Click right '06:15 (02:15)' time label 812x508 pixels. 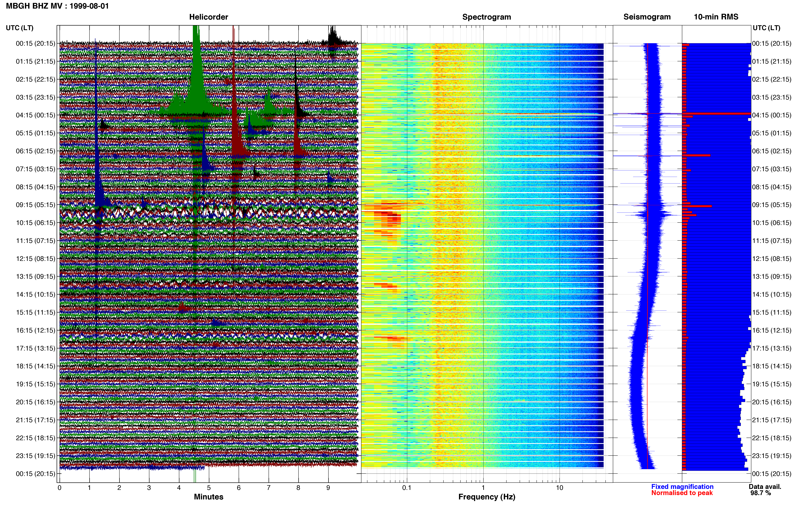[772, 151]
